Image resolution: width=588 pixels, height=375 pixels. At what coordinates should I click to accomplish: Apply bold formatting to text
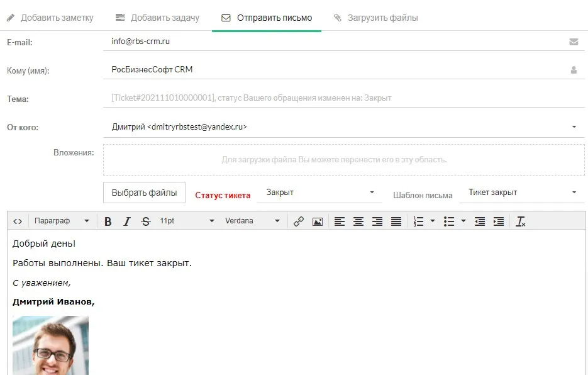[108, 221]
